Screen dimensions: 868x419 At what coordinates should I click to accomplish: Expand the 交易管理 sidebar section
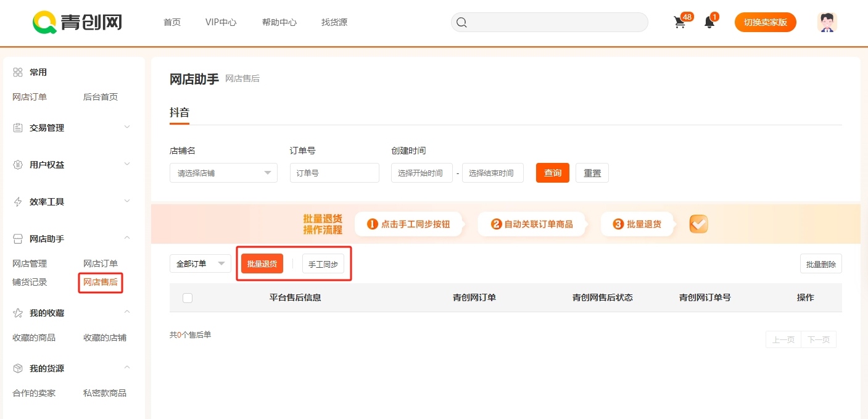pos(72,128)
